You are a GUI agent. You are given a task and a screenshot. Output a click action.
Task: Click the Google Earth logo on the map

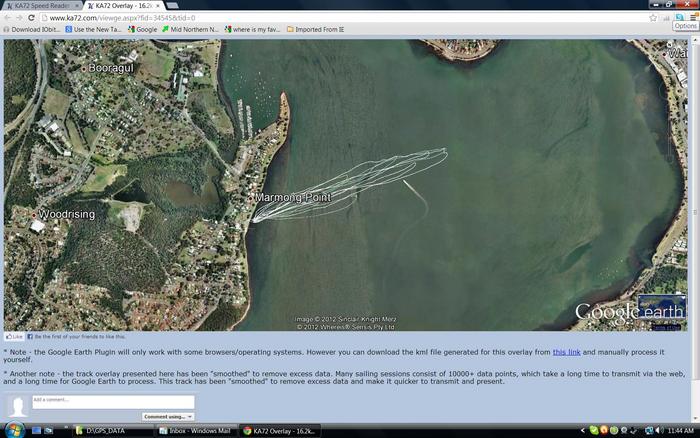click(x=630, y=312)
